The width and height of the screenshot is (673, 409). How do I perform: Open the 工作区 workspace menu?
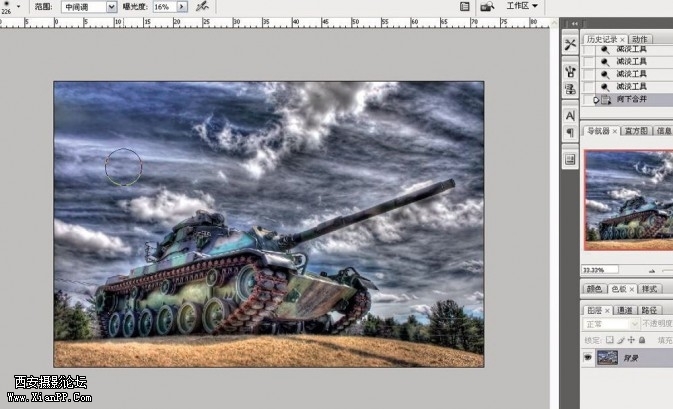[x=522, y=6]
